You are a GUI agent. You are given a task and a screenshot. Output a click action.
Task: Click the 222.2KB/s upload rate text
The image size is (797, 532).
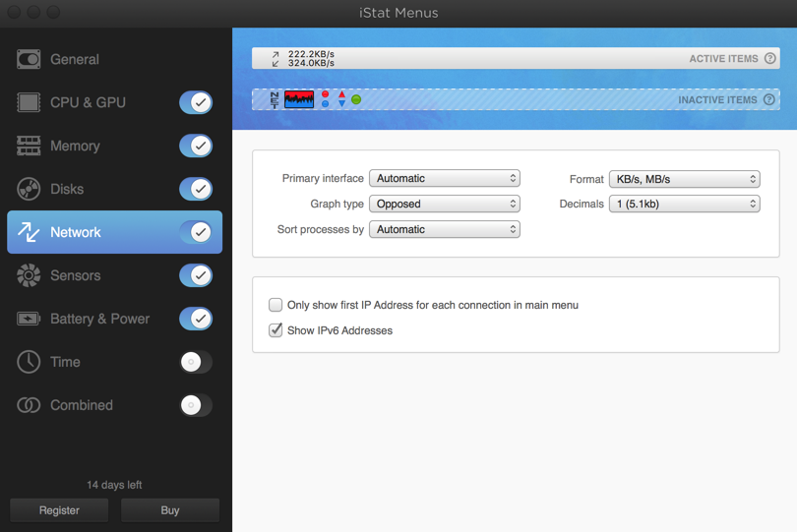pyautogui.click(x=311, y=54)
